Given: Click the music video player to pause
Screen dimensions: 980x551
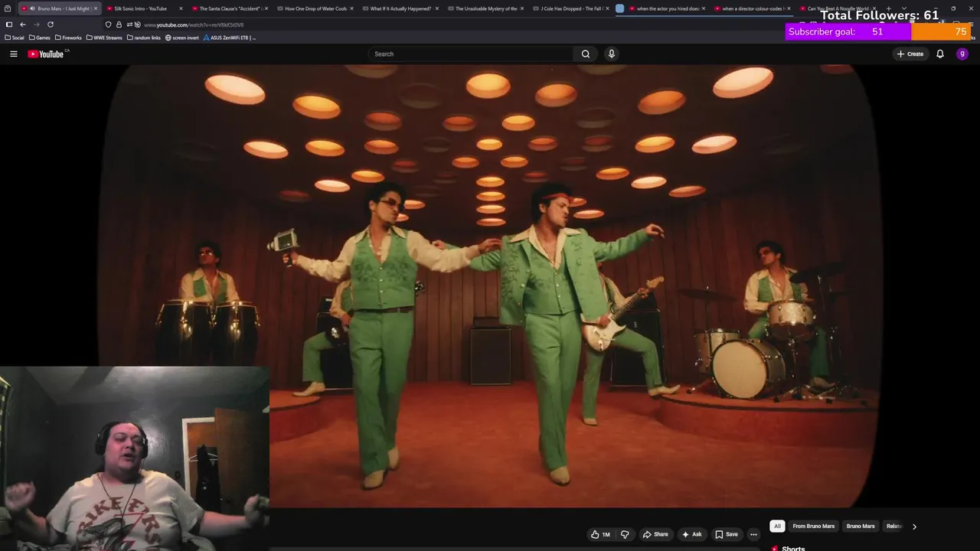Looking at the screenshot, I should pos(490,285).
